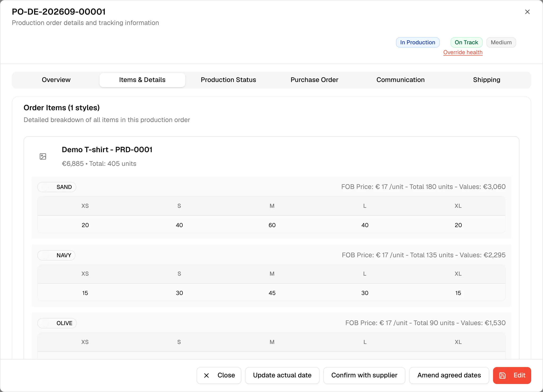Go to the Purchase Order tab
This screenshot has width=543, height=392.
[314, 80]
